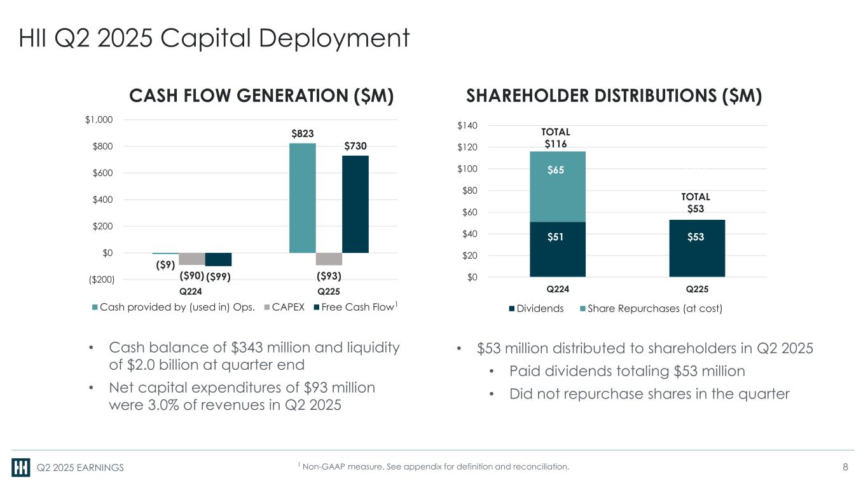
Task: Select the Did not repurchase shares bullet
Action: pyautogui.click(x=649, y=394)
